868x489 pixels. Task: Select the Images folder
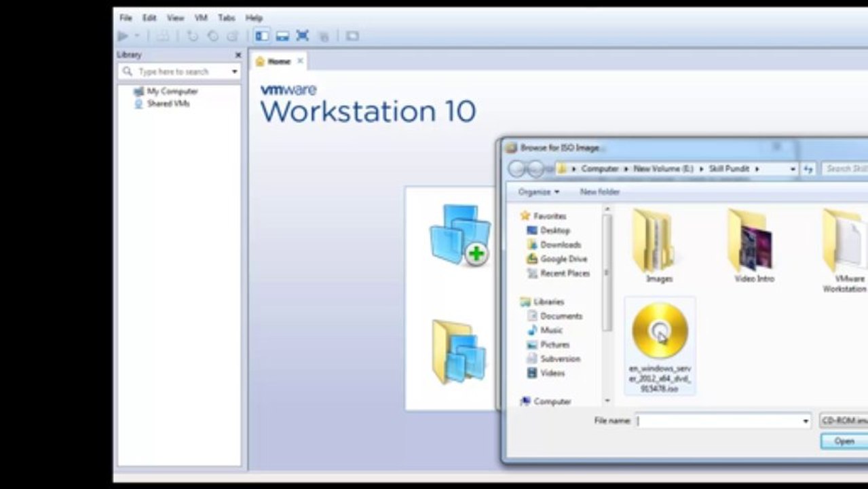click(659, 246)
